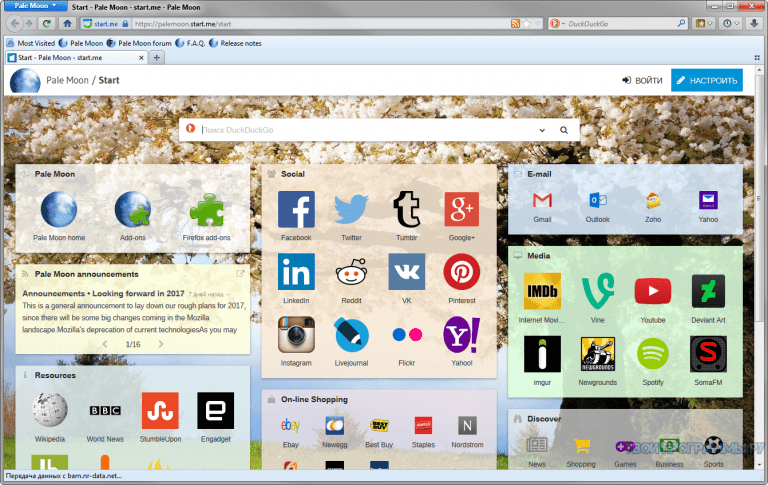Open the Google+ shortcut
768x485 pixels.
[x=461, y=209]
